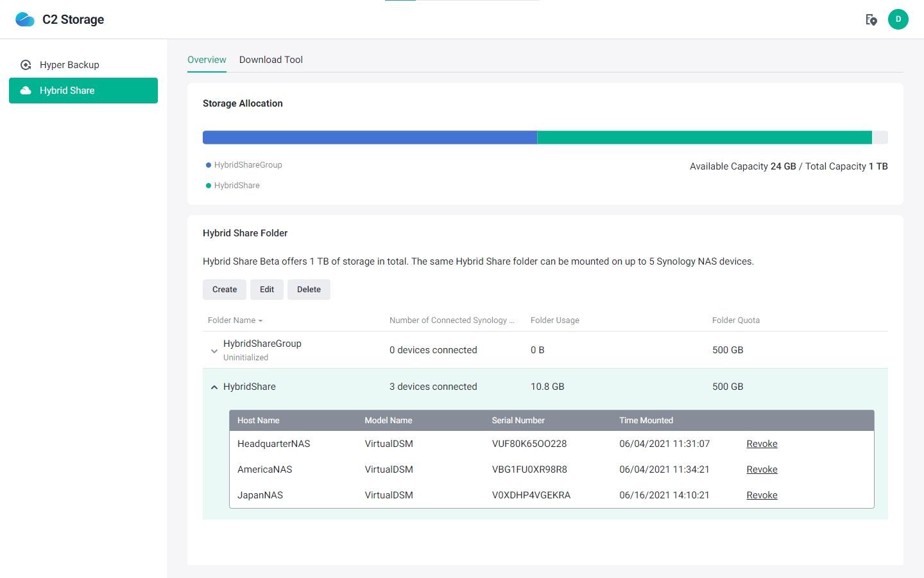The image size is (924, 578).
Task: Collapse the HybridShare folder row
Action: pos(214,387)
